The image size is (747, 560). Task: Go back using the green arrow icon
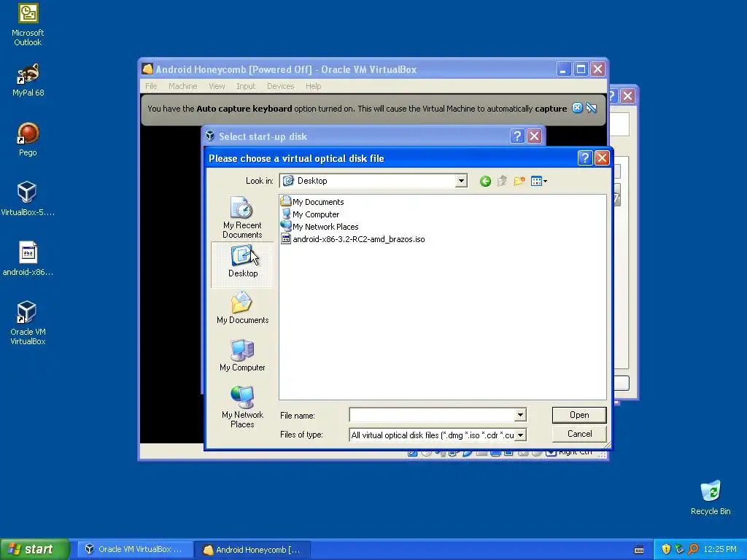coord(485,181)
